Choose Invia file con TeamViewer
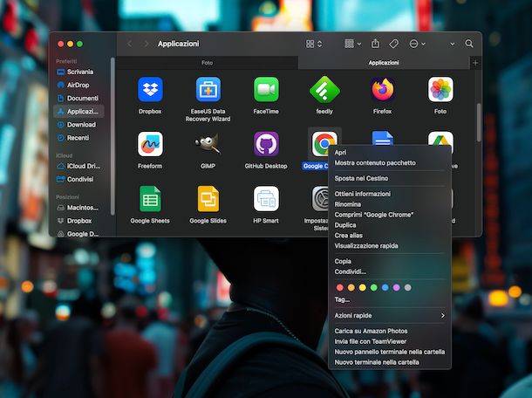The width and height of the screenshot is (532, 398). coord(390,341)
